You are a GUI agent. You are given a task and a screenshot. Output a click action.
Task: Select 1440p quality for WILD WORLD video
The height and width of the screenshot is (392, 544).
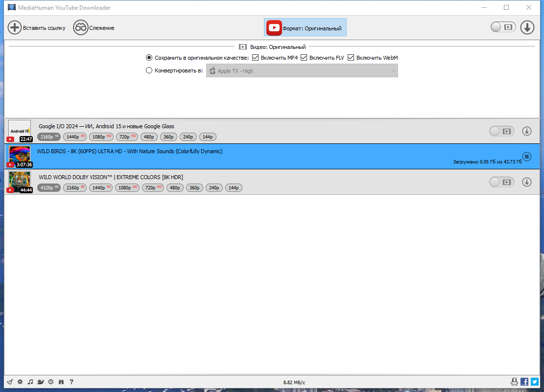[x=101, y=187]
